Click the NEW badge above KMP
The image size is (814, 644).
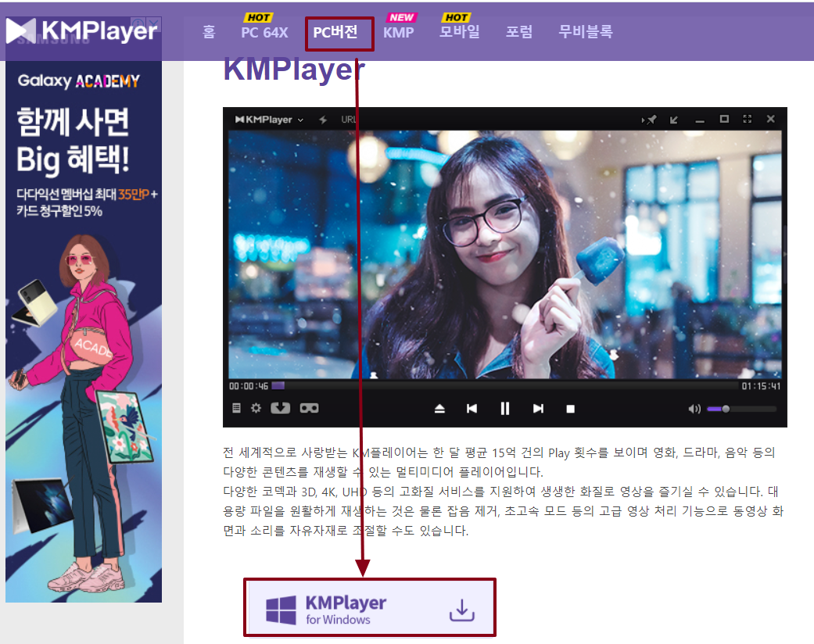point(401,18)
